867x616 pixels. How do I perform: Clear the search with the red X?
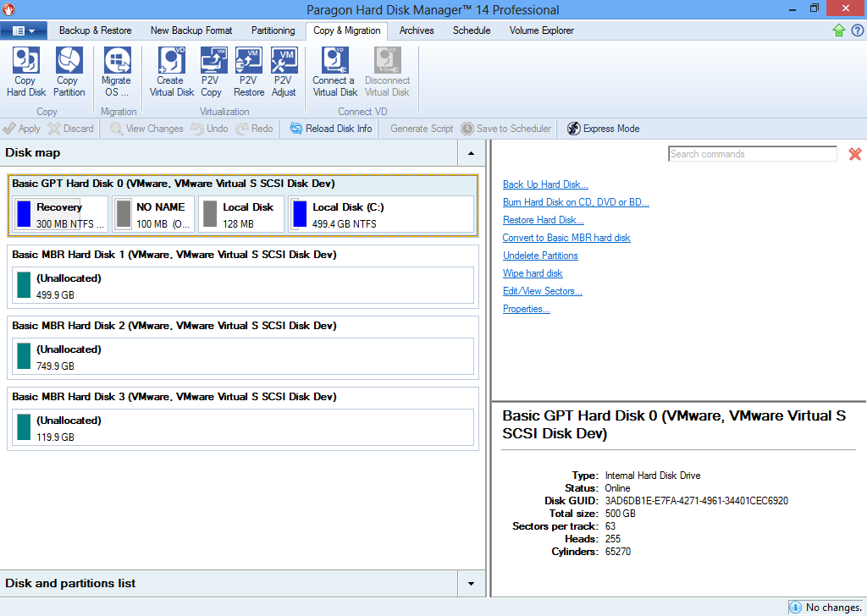tap(854, 154)
